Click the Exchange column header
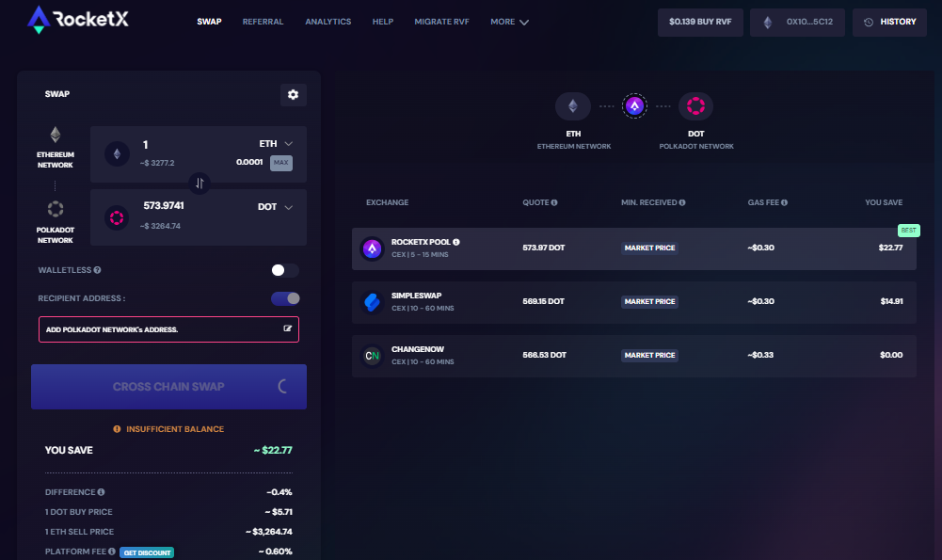This screenshot has width=942, height=560. click(x=387, y=202)
